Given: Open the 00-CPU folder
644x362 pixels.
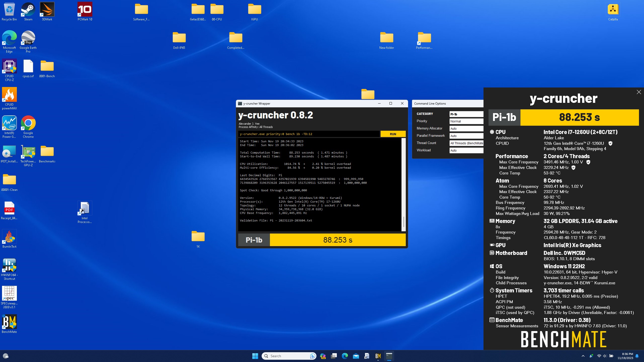Looking at the screenshot, I should pos(217,12).
